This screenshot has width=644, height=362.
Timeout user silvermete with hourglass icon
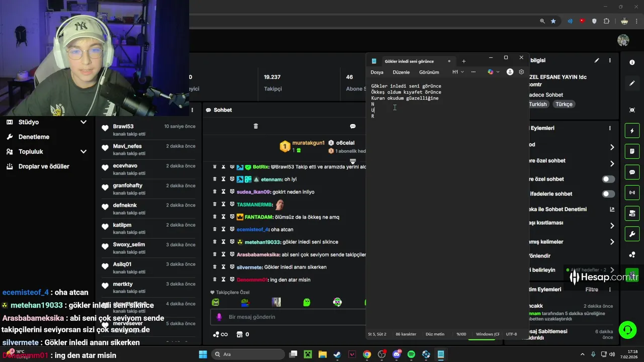click(x=223, y=267)
